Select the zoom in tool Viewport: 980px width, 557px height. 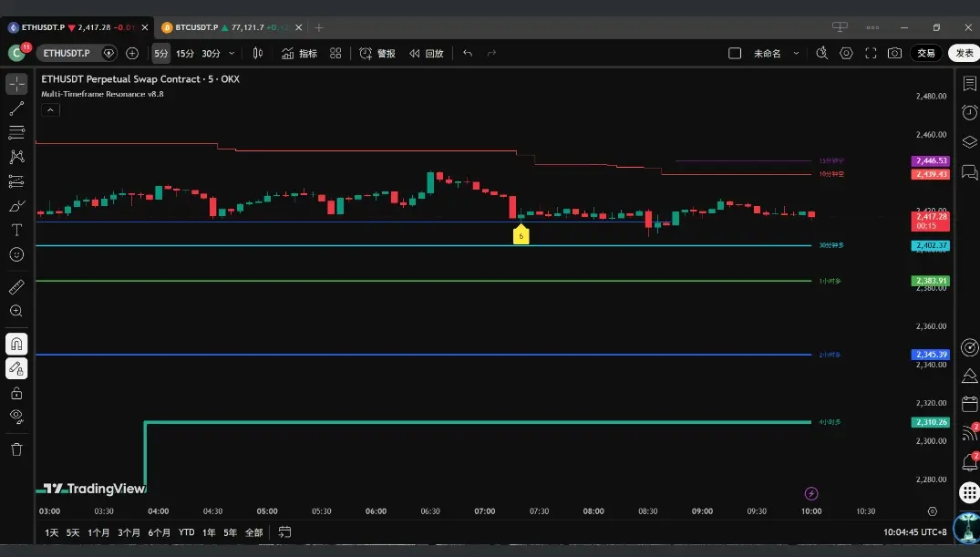pyautogui.click(x=17, y=312)
